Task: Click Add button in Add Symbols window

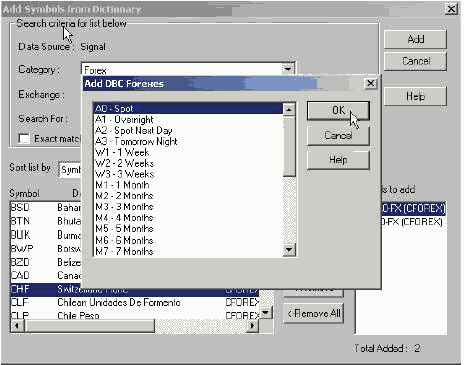Action: (415, 39)
